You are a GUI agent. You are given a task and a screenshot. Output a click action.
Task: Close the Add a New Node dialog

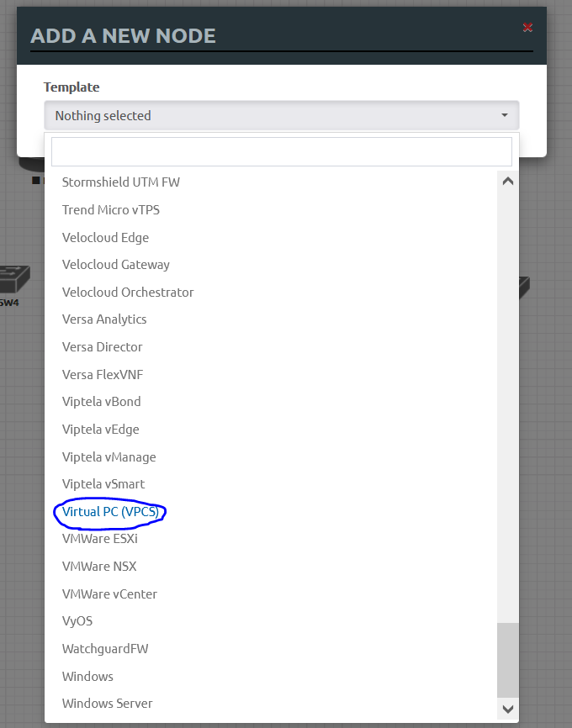[x=527, y=28]
